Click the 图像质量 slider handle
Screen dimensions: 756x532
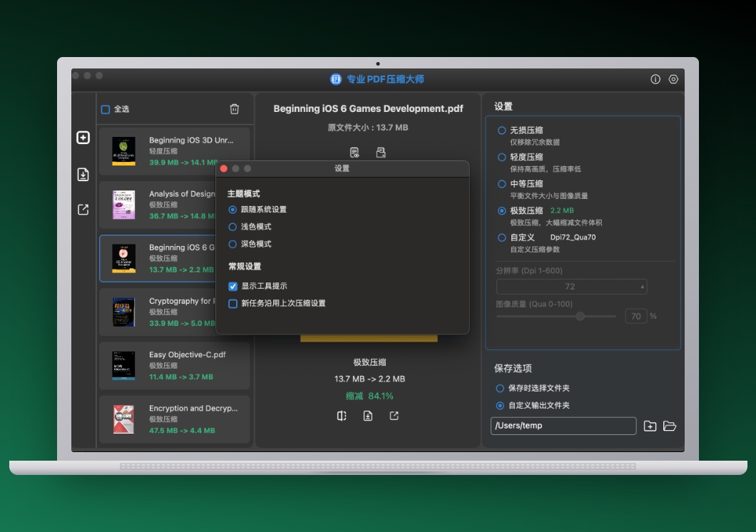pyautogui.click(x=580, y=316)
